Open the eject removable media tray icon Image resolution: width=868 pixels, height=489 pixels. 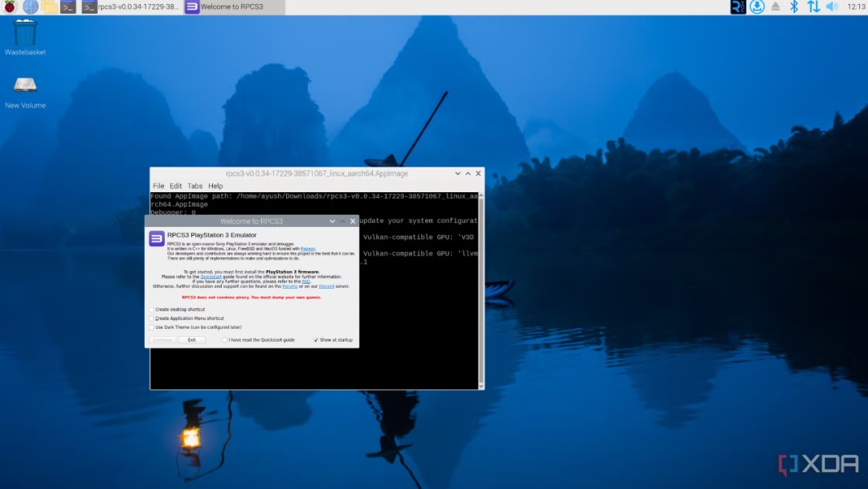point(776,6)
